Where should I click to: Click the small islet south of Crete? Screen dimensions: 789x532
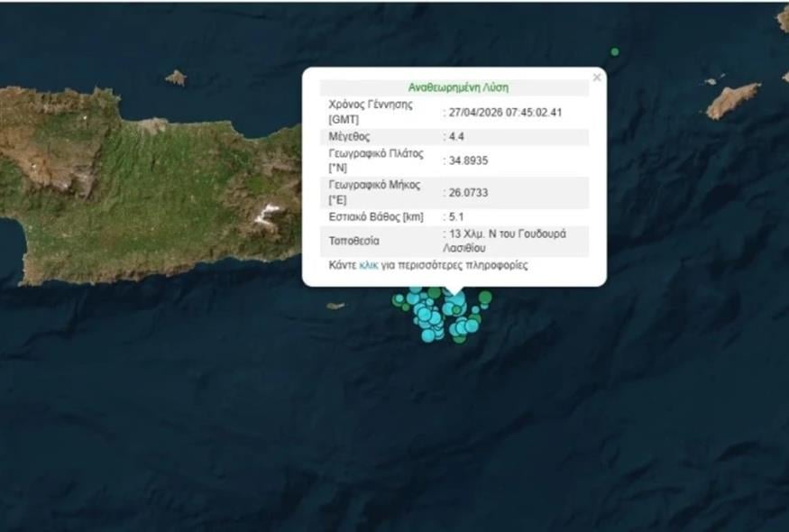(335, 306)
